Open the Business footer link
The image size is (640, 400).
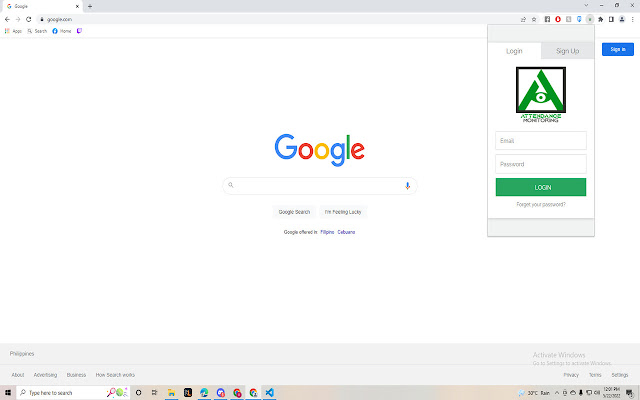coord(76,375)
